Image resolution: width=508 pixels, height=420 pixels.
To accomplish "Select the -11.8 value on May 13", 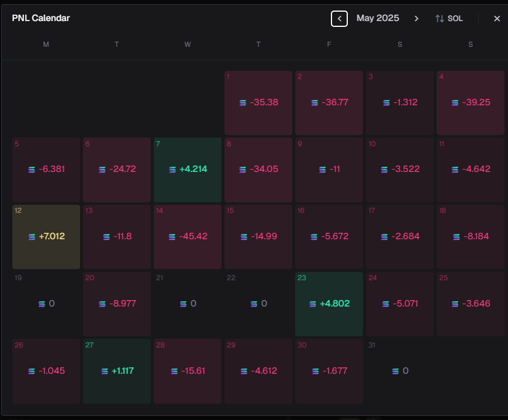I will pyautogui.click(x=122, y=236).
